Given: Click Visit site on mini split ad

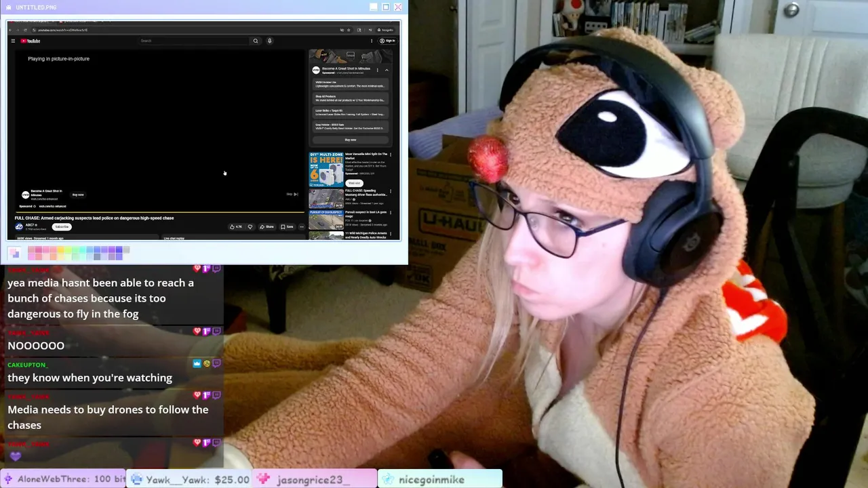Looking at the screenshot, I should (354, 183).
